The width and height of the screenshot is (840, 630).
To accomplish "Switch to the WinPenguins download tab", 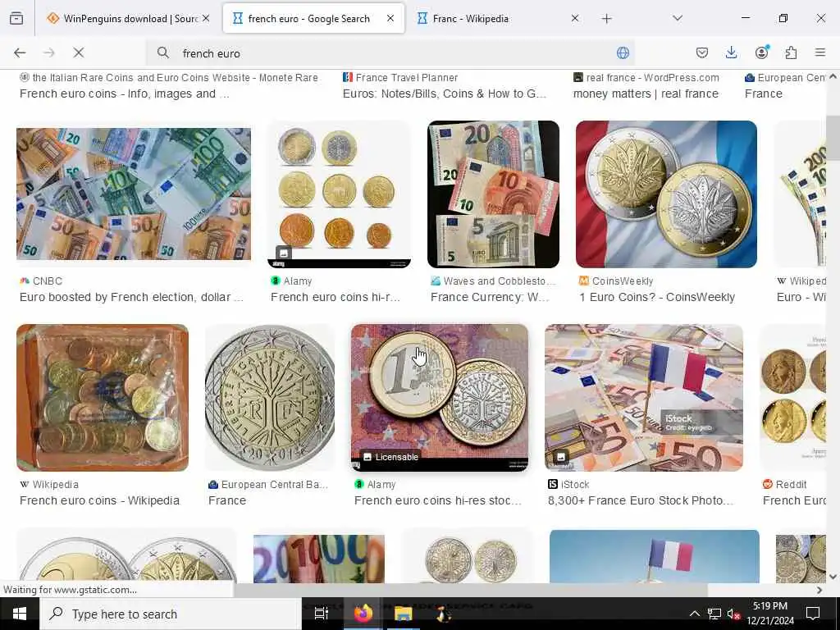I will pyautogui.click(x=126, y=18).
